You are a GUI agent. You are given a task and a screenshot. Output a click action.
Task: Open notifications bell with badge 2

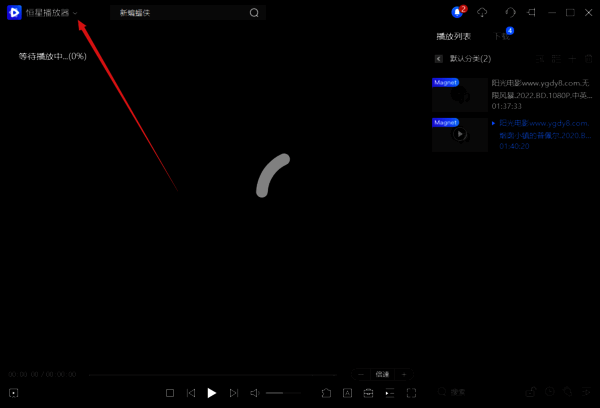[x=458, y=12]
